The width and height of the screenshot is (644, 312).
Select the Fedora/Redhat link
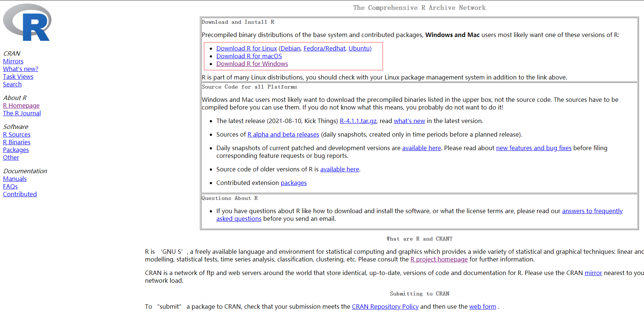(324, 48)
